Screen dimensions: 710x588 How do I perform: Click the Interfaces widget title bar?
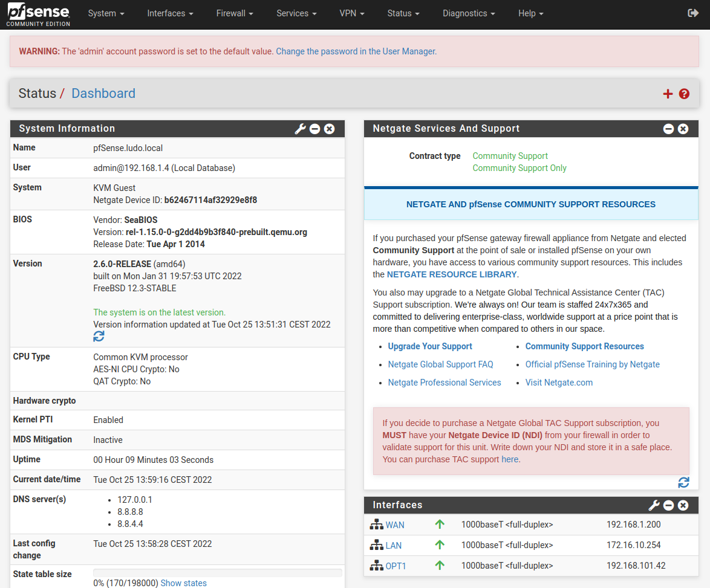coord(531,505)
